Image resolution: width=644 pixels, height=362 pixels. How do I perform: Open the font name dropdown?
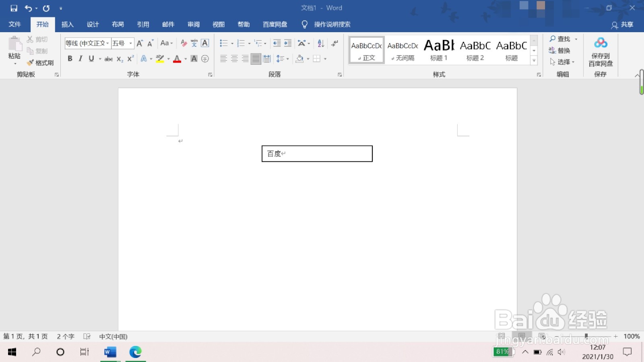[107, 43]
